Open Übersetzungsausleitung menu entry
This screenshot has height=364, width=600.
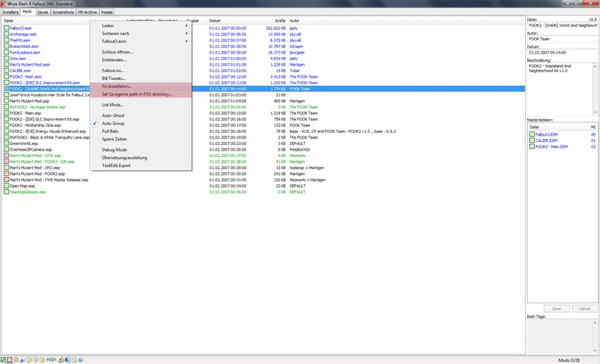pyautogui.click(x=141, y=158)
